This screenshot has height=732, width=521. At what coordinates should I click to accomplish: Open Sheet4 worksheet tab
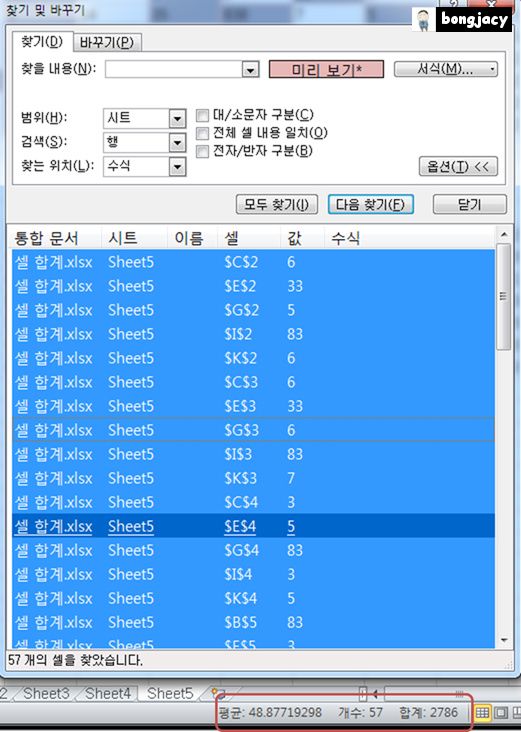pyautogui.click(x=107, y=694)
